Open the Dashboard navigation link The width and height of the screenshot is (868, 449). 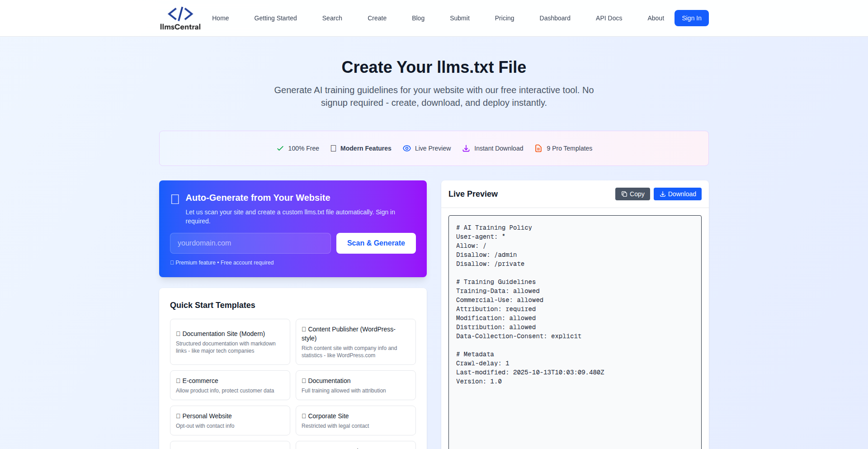click(x=555, y=18)
